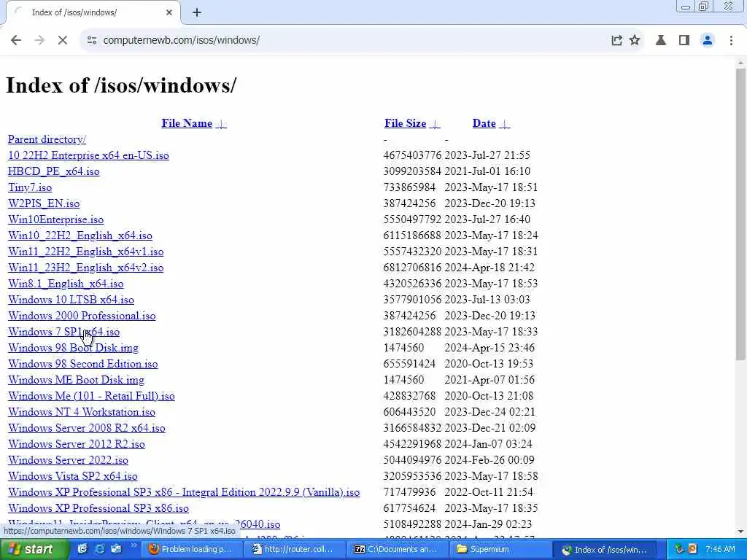The image size is (747, 560).
Task: Open the three-dot browser menu
Action: point(731,41)
